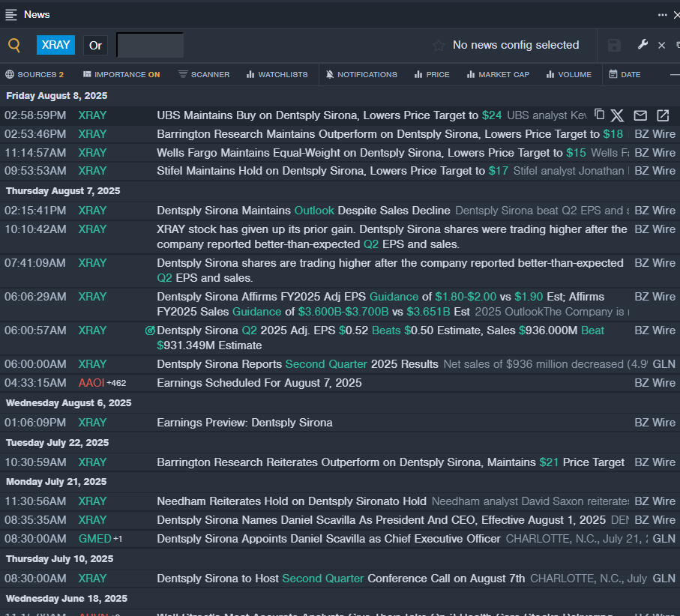
Task: Toggle Notifications bell filter
Action: [x=361, y=74]
